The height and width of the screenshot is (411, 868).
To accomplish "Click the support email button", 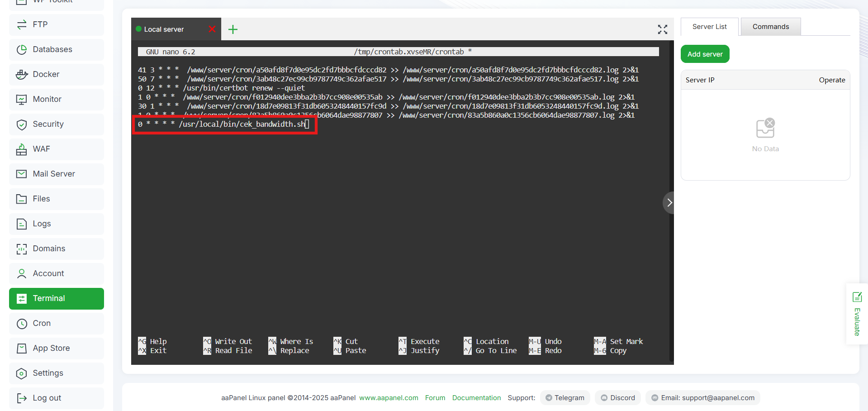I will 703,398.
